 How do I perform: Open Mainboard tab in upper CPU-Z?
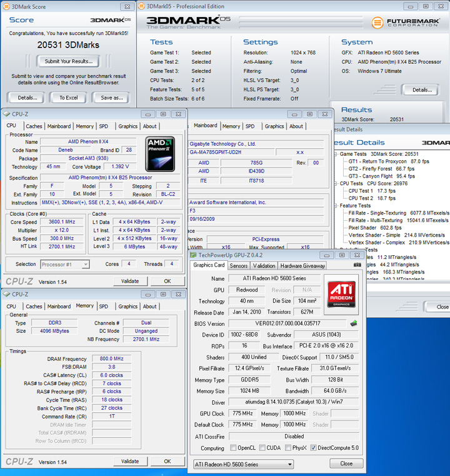[x=59, y=126]
